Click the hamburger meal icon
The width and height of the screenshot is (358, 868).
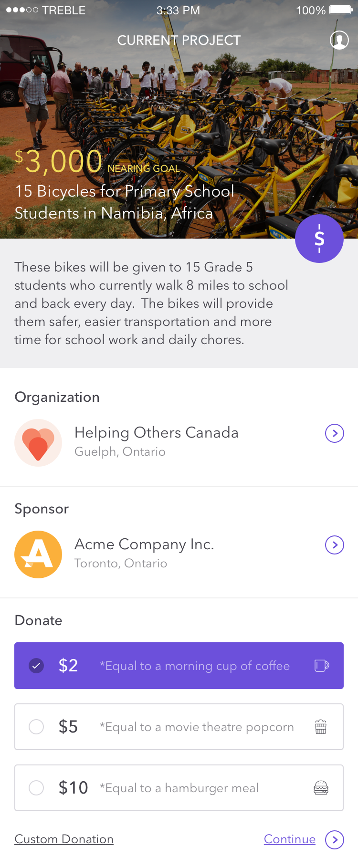pos(321,788)
